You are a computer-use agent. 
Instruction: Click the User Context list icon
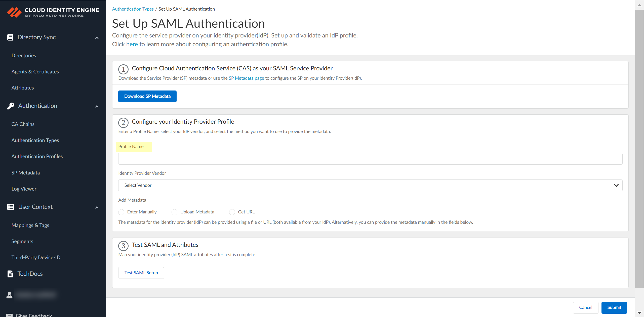pyautogui.click(x=11, y=207)
